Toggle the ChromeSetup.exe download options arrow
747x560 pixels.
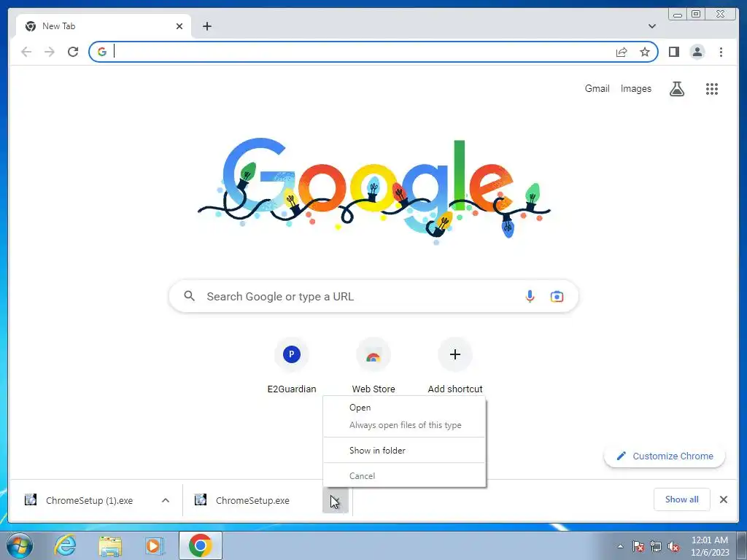[336, 500]
